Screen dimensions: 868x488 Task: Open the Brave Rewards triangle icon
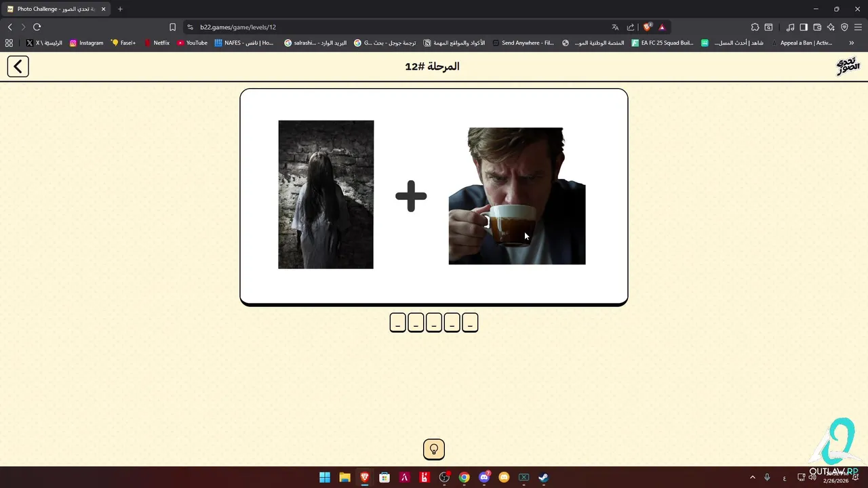coord(662,27)
